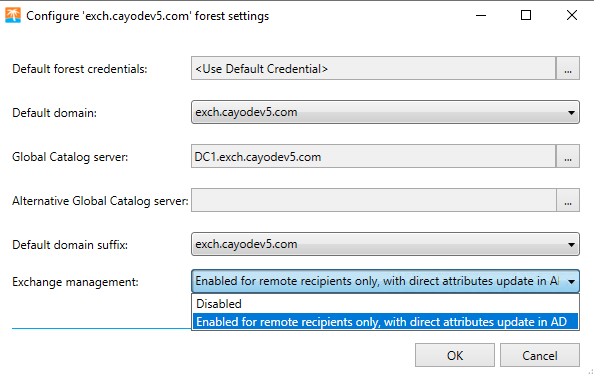
Task: Collapse the Exchange management dropdown arrow
Action: point(571,281)
